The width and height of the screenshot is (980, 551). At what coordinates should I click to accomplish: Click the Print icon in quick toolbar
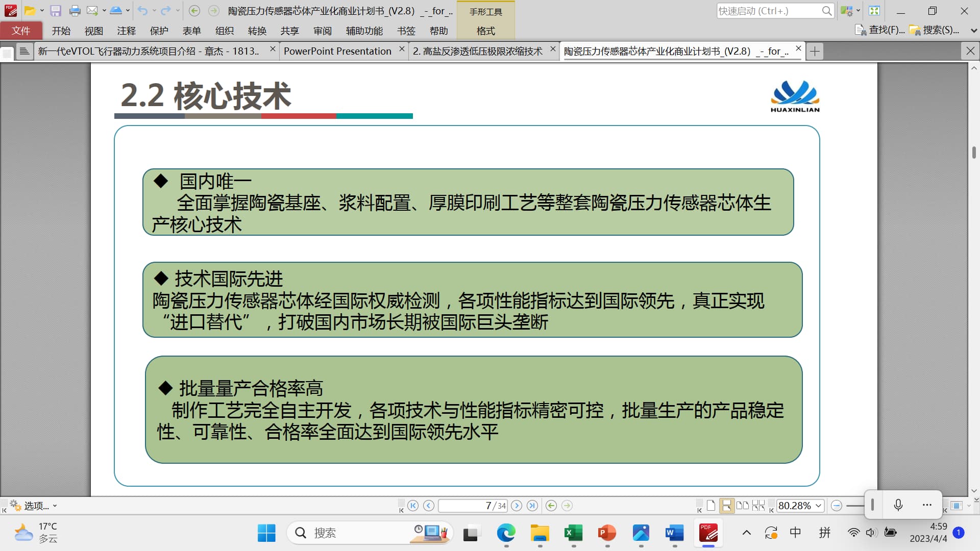pyautogui.click(x=75, y=11)
